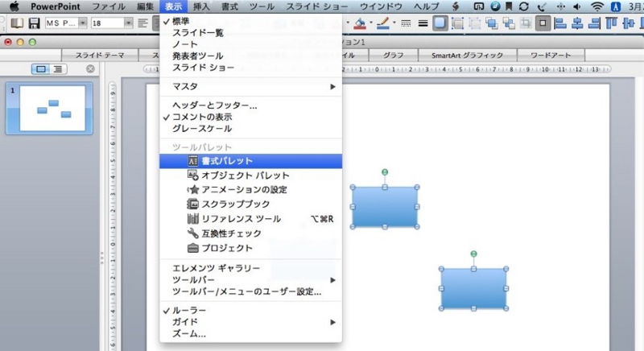This screenshot has width=644, height=351.
Task: Run 互換性チェック from the menu
Action: (250, 233)
